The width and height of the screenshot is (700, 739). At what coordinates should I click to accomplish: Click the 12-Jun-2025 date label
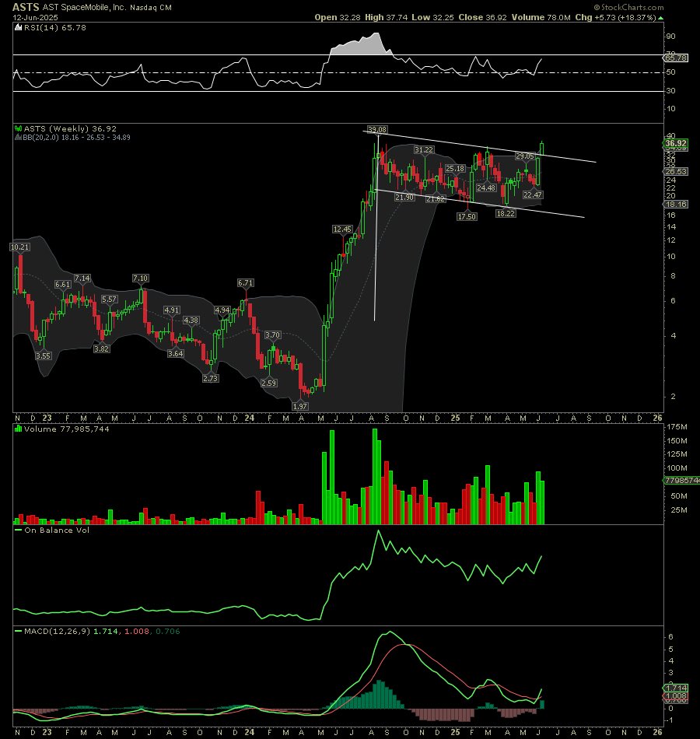click(x=35, y=17)
